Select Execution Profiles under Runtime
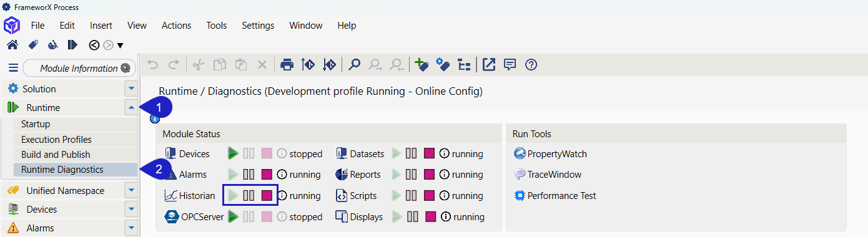This screenshot has width=868, height=237. pos(76,140)
